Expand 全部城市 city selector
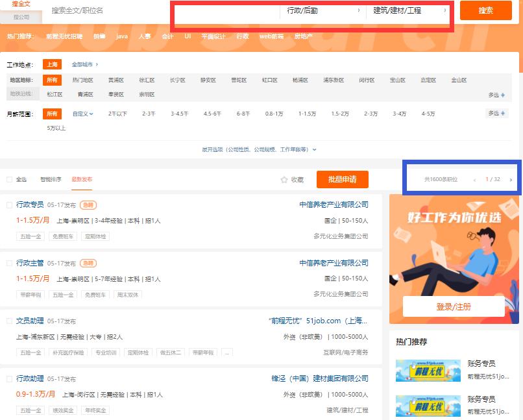The image size is (523, 420). click(85, 64)
